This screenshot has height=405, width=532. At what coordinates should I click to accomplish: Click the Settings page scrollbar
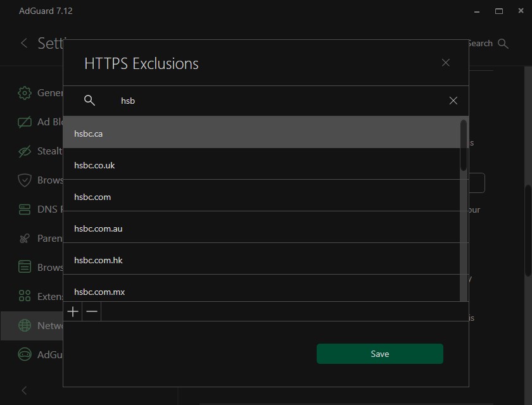point(528,230)
